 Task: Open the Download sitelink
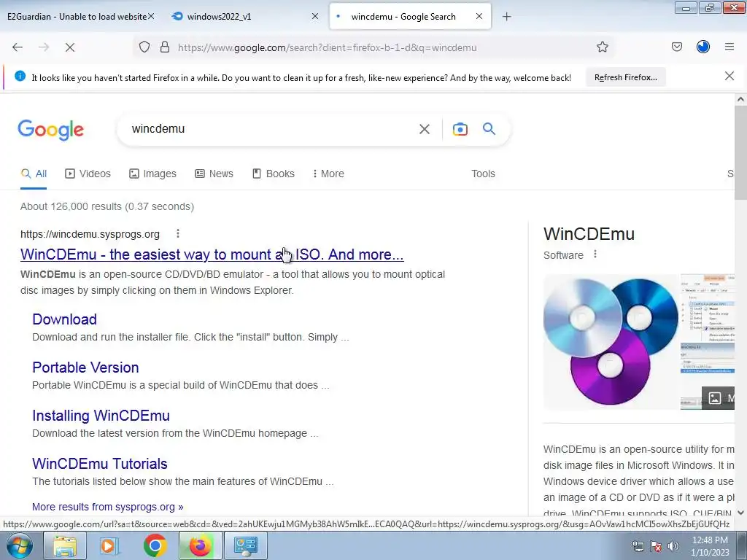pos(64,319)
